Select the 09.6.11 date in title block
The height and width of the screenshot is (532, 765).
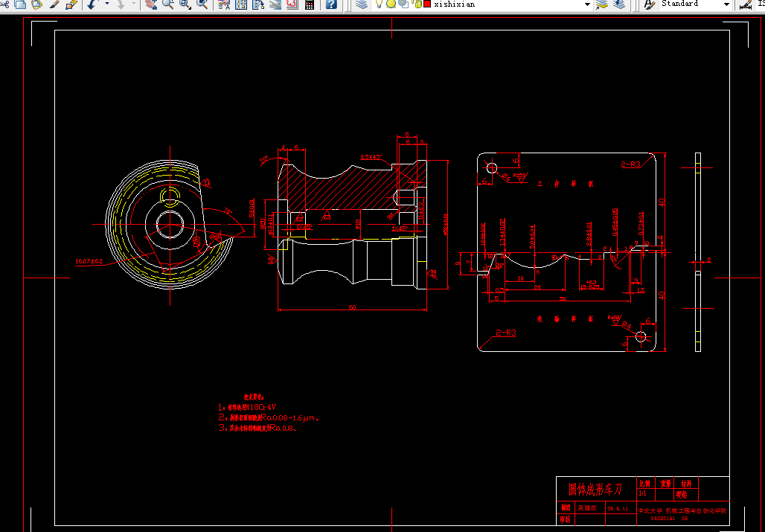pyautogui.click(x=618, y=509)
